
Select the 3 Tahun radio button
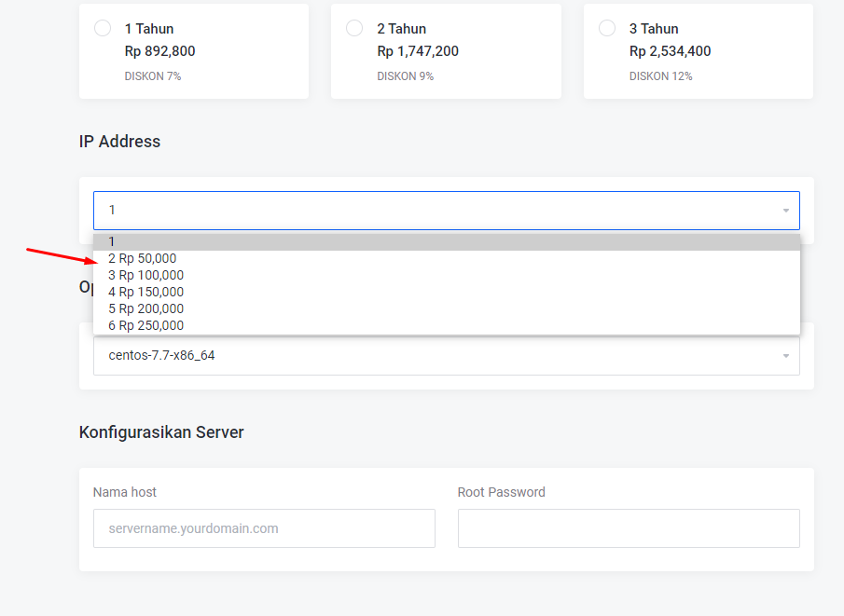coord(607,28)
